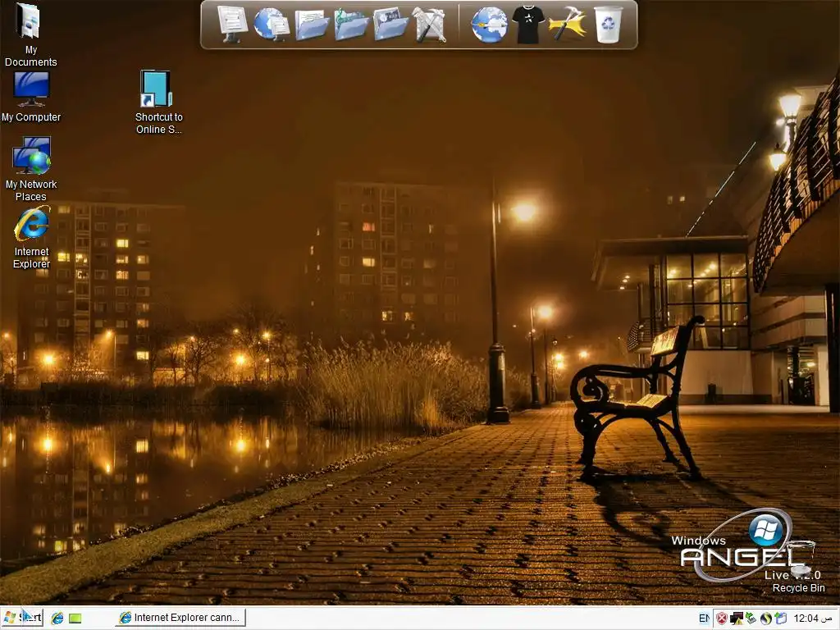Launch Internet Explorer from Quick Launch

(57, 619)
